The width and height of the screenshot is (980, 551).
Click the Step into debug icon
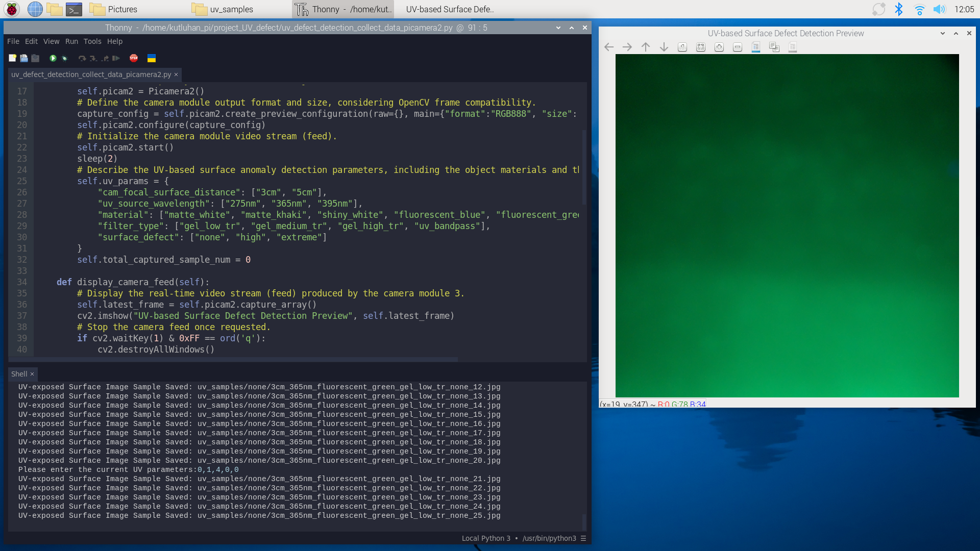pyautogui.click(x=93, y=58)
